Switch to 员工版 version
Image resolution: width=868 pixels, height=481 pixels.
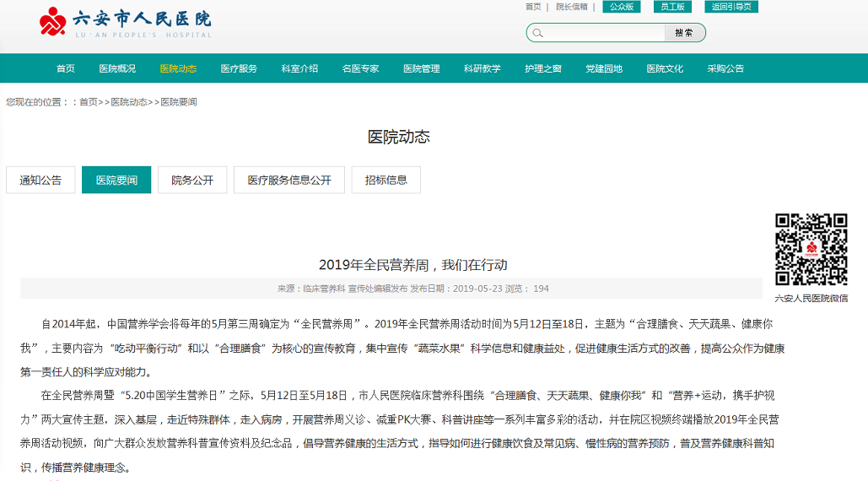click(672, 7)
